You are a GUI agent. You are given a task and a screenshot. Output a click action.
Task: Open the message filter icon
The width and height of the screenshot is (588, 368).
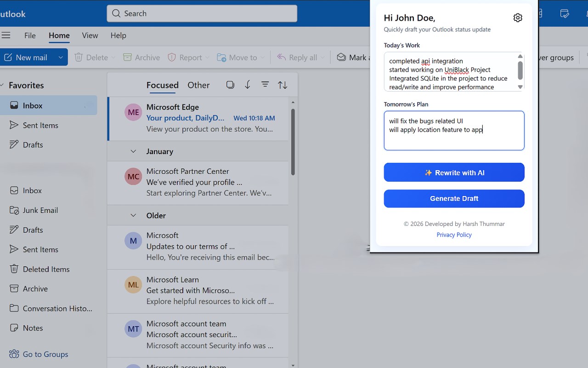pos(265,85)
